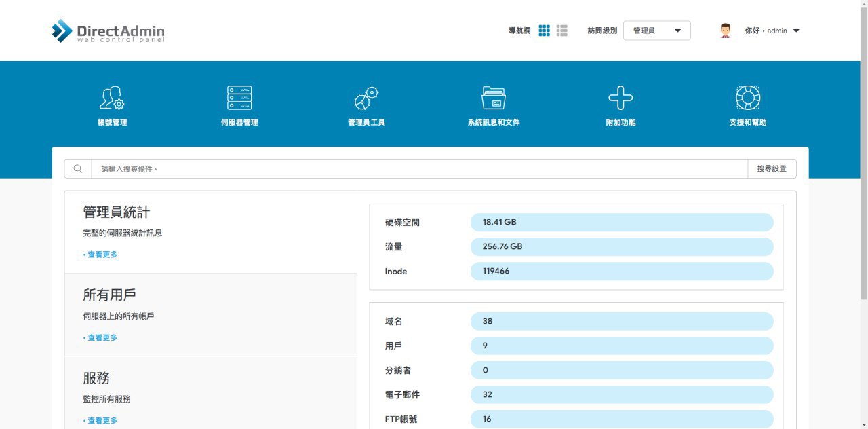The width and height of the screenshot is (868, 429).
Task: Click the 搜尋設置 search settings button
Action: (x=772, y=169)
